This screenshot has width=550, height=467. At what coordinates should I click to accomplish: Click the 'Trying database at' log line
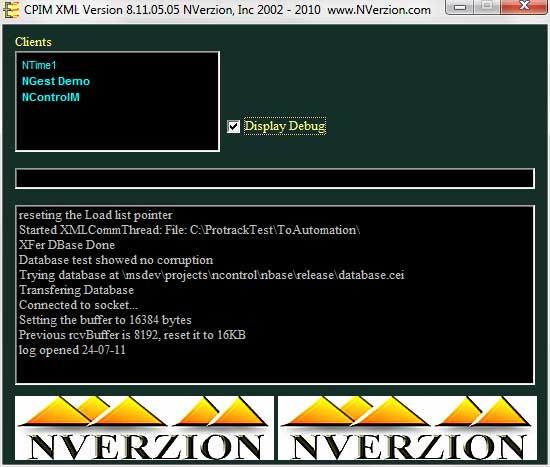pyautogui.click(x=212, y=275)
